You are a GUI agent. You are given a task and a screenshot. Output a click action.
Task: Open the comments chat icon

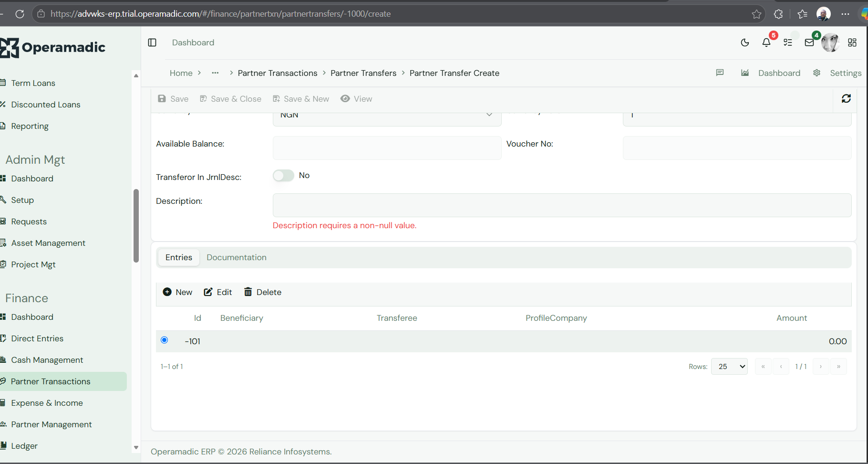[x=720, y=73]
